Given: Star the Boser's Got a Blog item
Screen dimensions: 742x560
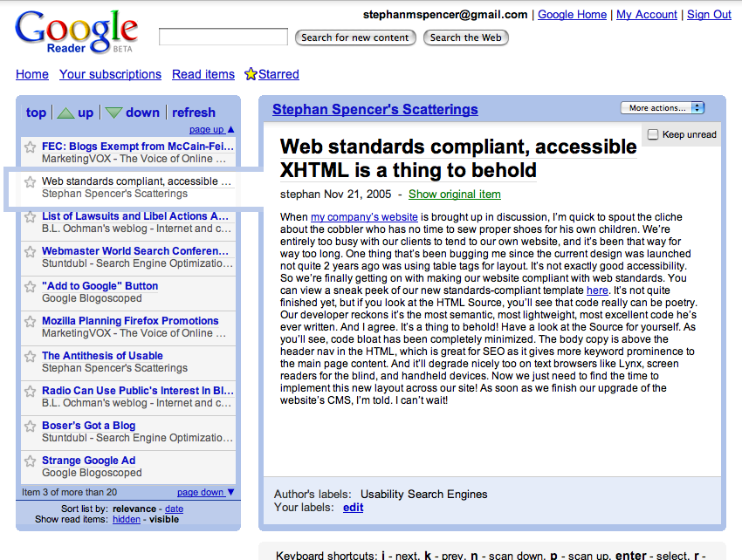Looking at the screenshot, I should click(x=31, y=427).
